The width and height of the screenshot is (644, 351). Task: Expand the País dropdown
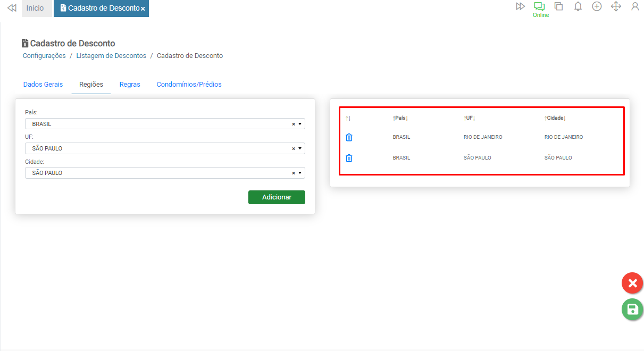click(300, 124)
